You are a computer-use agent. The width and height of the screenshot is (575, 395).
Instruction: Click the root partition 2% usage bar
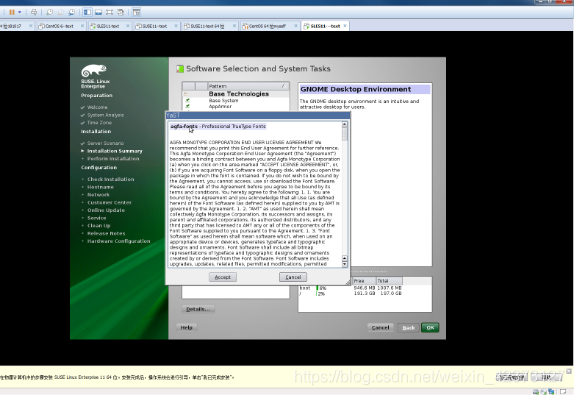tap(317, 294)
